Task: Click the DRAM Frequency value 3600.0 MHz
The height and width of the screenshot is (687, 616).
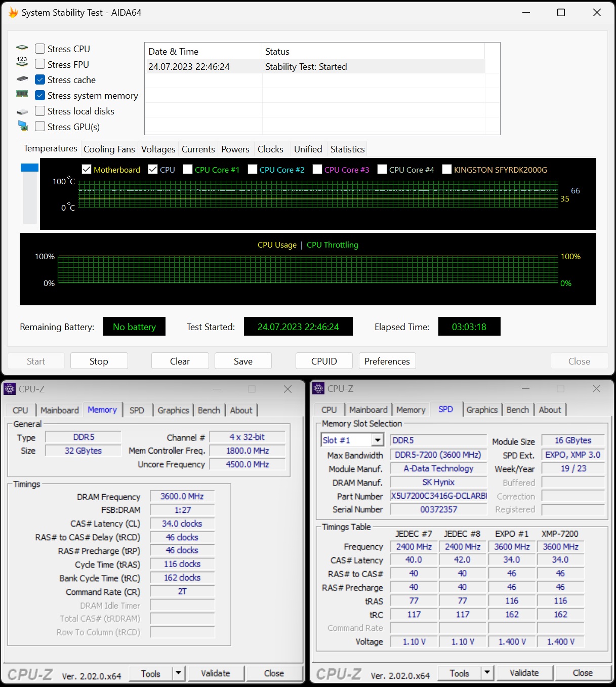Action: (x=182, y=497)
